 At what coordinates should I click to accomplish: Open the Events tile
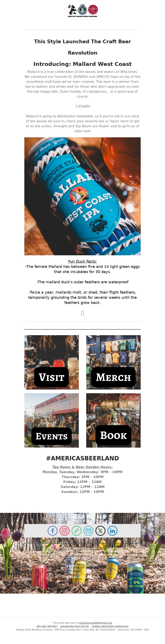coord(52,420)
